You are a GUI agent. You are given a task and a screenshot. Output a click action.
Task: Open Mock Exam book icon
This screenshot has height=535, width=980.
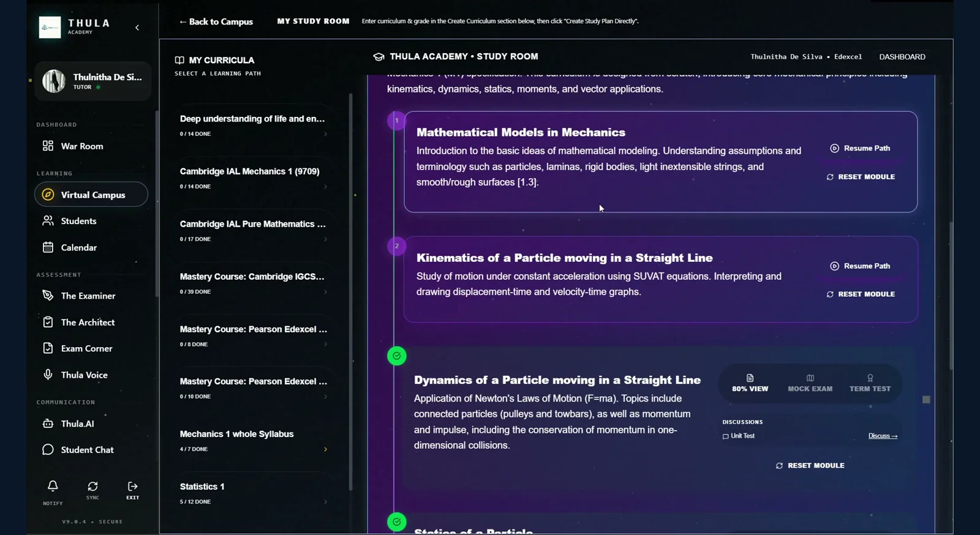click(x=810, y=378)
